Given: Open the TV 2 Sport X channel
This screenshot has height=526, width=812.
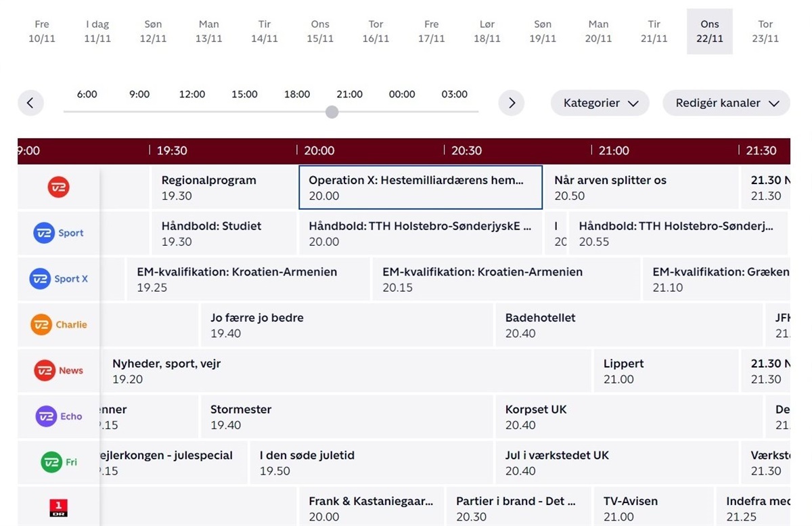Looking at the screenshot, I should [58, 279].
